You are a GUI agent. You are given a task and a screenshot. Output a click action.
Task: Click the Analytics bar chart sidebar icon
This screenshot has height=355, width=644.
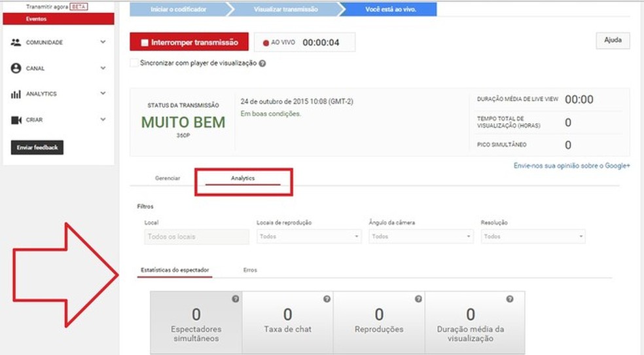click(16, 94)
